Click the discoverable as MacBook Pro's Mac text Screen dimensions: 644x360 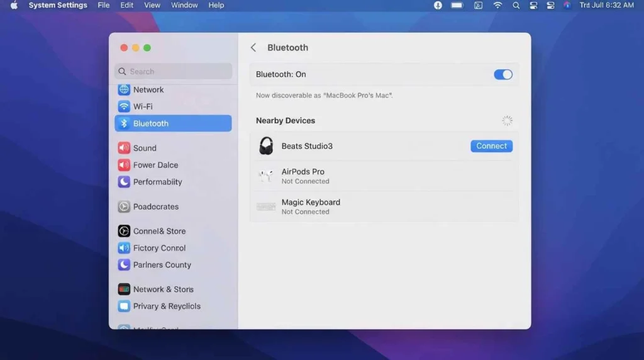coord(324,95)
